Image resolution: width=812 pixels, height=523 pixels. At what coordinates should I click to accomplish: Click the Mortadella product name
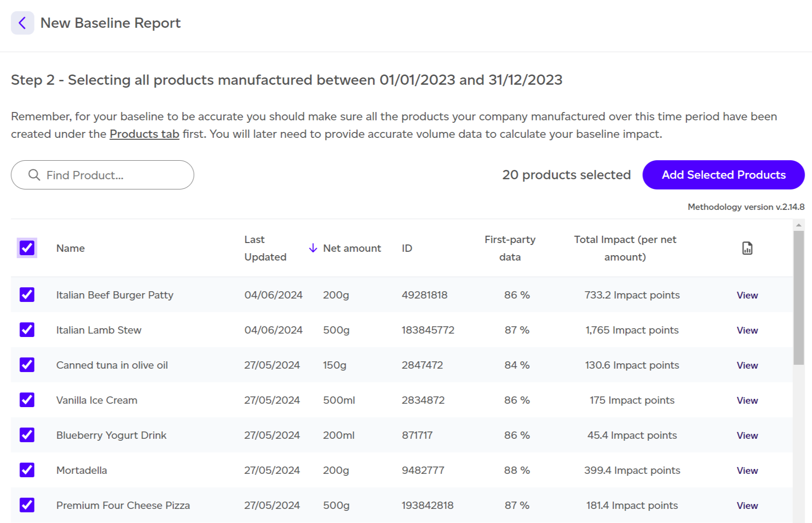pyautogui.click(x=81, y=470)
